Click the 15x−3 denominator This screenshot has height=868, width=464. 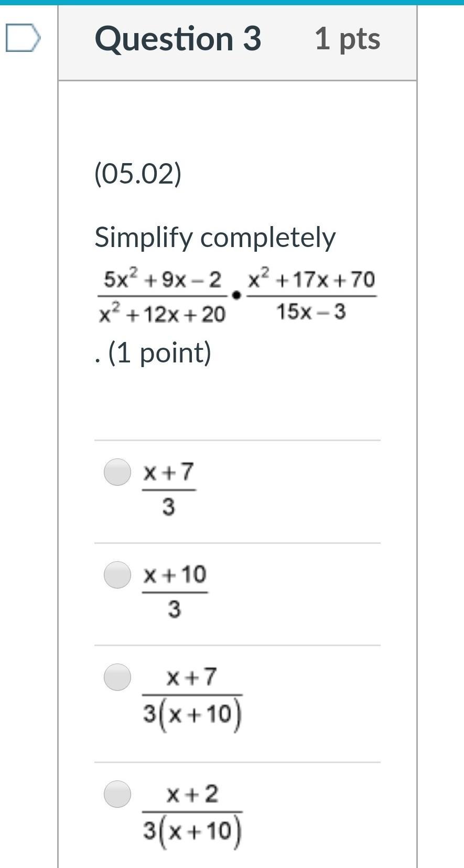[x=311, y=312]
